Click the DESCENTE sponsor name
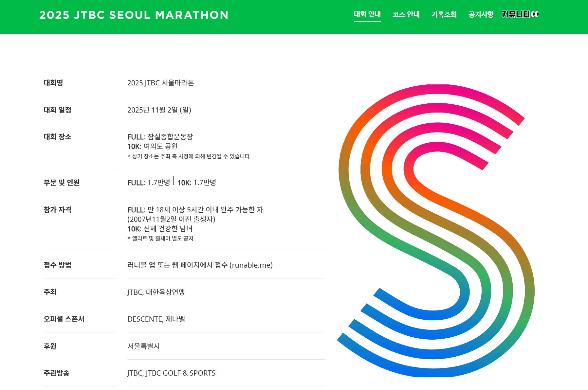588x390 pixels. point(144,319)
